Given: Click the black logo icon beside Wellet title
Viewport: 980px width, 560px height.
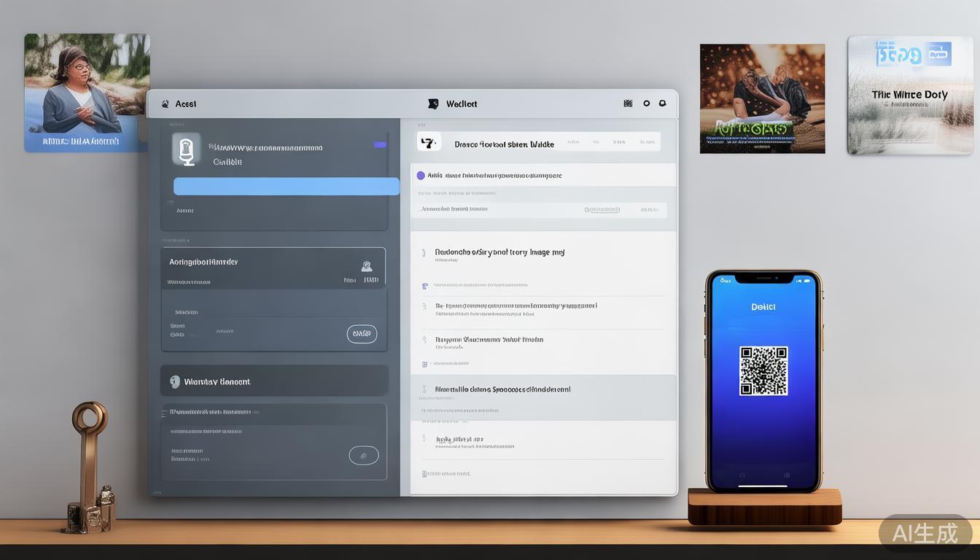Looking at the screenshot, I should pyautogui.click(x=433, y=104).
